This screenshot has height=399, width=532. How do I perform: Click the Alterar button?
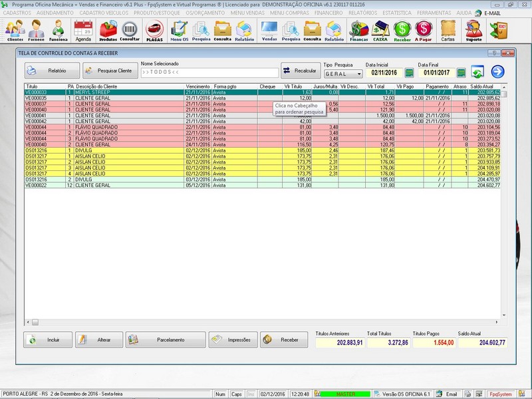click(x=99, y=340)
